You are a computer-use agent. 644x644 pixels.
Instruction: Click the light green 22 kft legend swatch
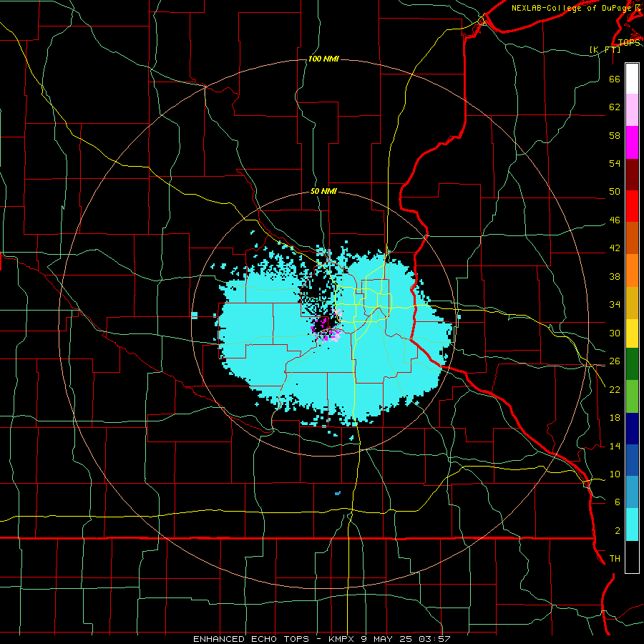pyautogui.click(x=632, y=396)
